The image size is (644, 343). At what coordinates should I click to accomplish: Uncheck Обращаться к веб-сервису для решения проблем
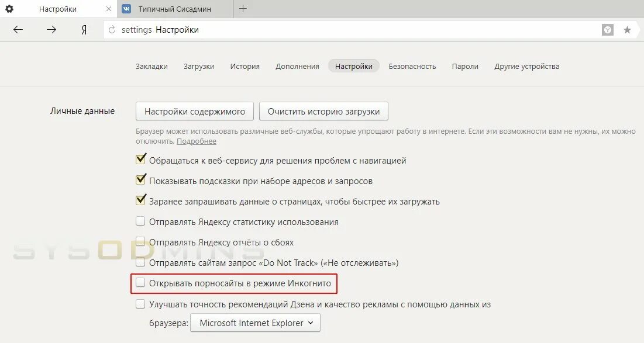click(140, 159)
